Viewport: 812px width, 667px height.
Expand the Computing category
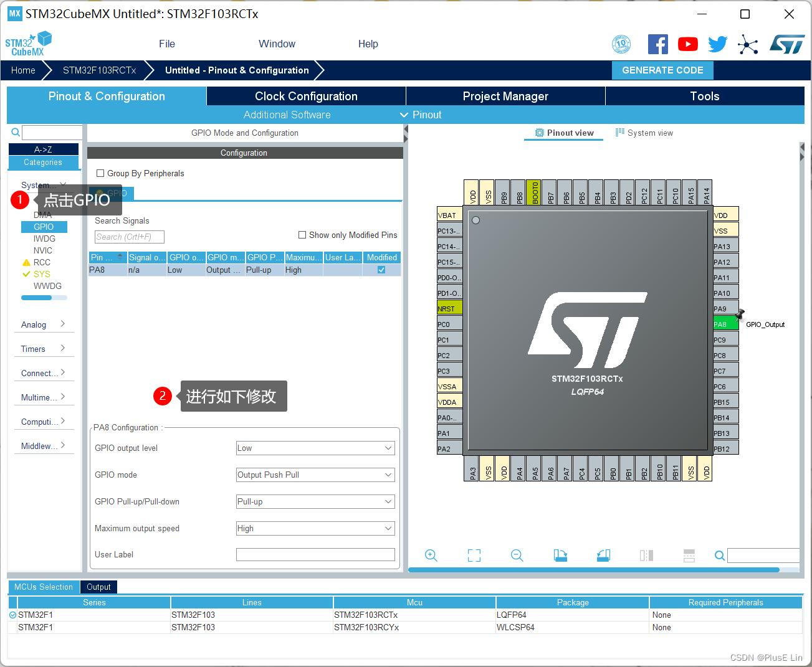[x=44, y=422]
